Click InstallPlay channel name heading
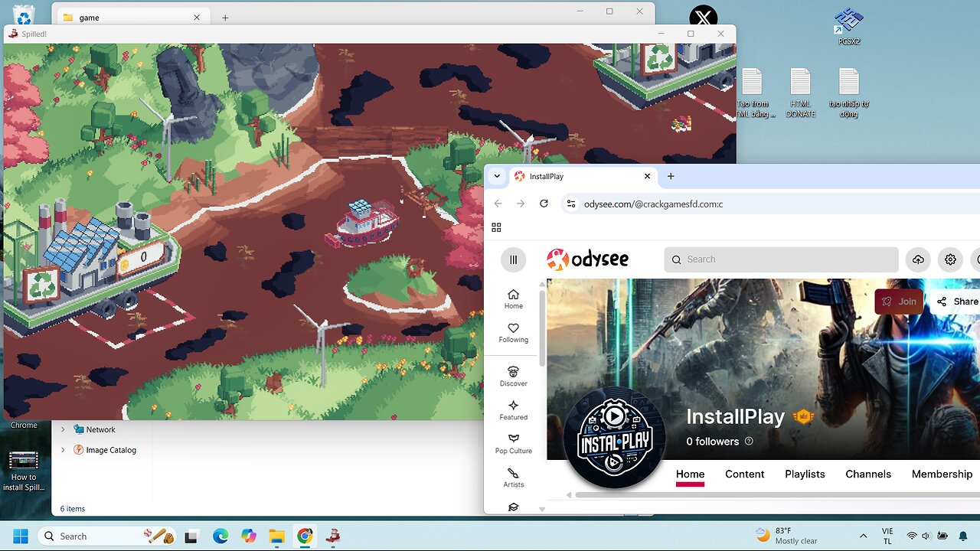This screenshot has width=980, height=551. 735,417
